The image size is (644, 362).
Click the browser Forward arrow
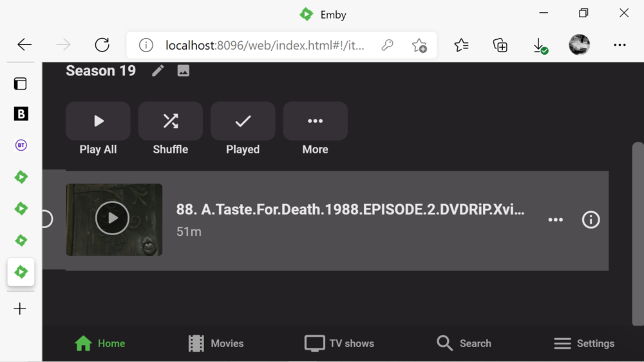pos(63,44)
